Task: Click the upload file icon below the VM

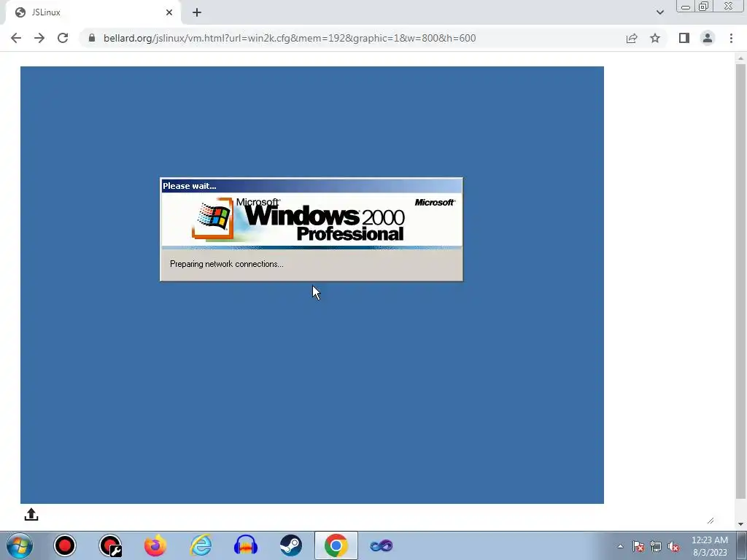Action: point(31,514)
